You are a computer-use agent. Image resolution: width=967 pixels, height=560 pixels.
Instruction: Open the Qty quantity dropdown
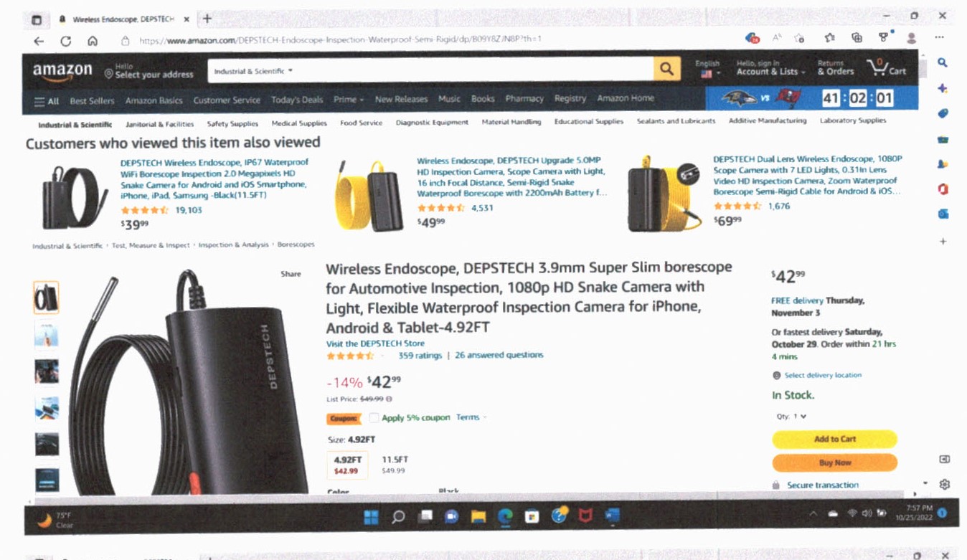(x=791, y=416)
